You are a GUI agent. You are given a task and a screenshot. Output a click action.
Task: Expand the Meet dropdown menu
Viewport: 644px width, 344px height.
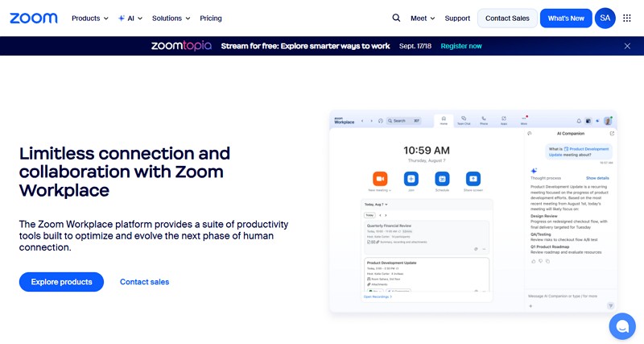[423, 18]
